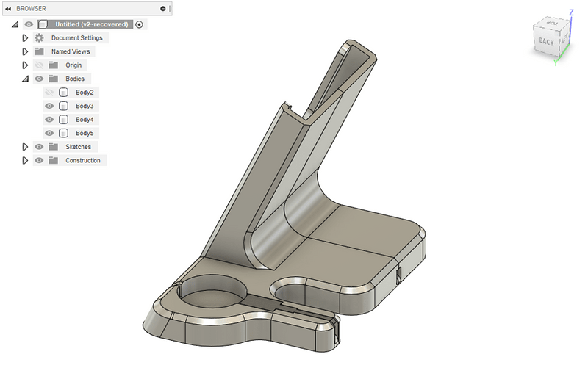588x379 pixels.
Task: Click the component icon beside Untitled (v2~recovered)
Action: pyautogui.click(x=43, y=24)
